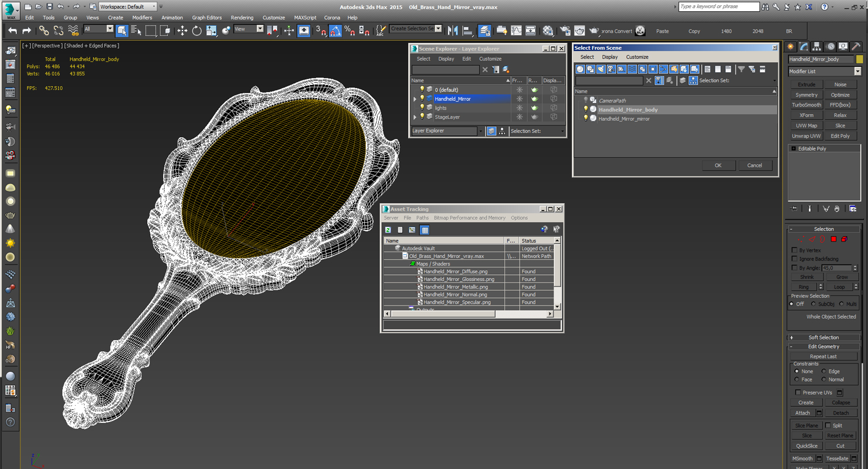The image size is (868, 469).
Task: Toggle the Angle Snap icon
Action: pyautogui.click(x=335, y=30)
